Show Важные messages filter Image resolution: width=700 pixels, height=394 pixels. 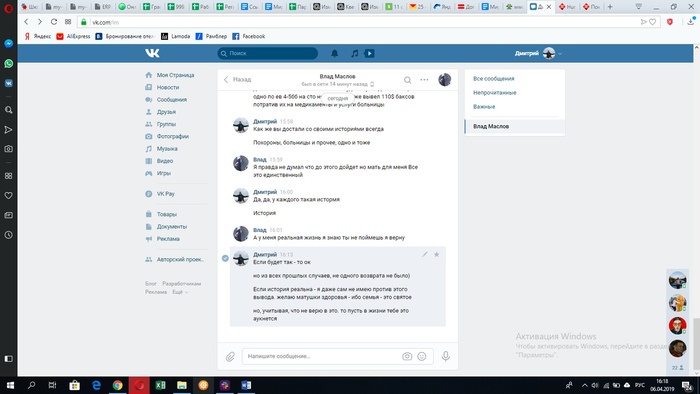(484, 107)
